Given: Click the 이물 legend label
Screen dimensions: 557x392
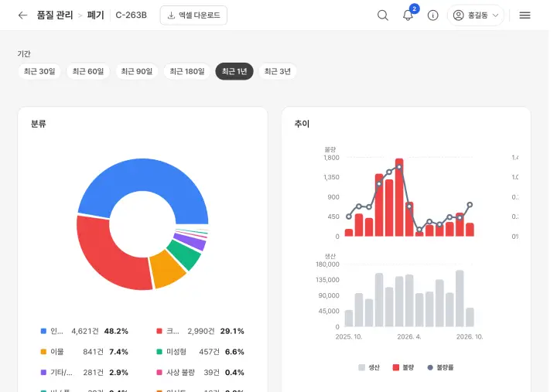Looking at the screenshot, I should (56, 352).
